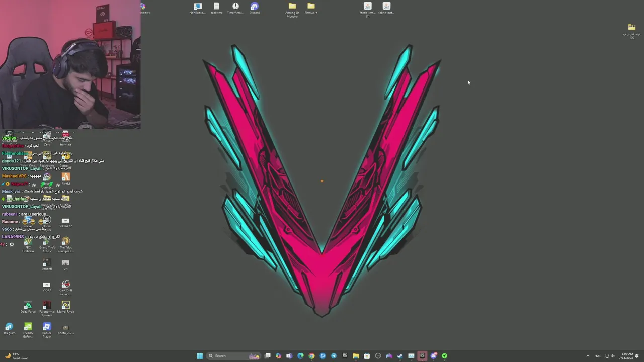644x362 pixels.
Task: Select the Delta Force shortcut
Action: tap(28, 307)
